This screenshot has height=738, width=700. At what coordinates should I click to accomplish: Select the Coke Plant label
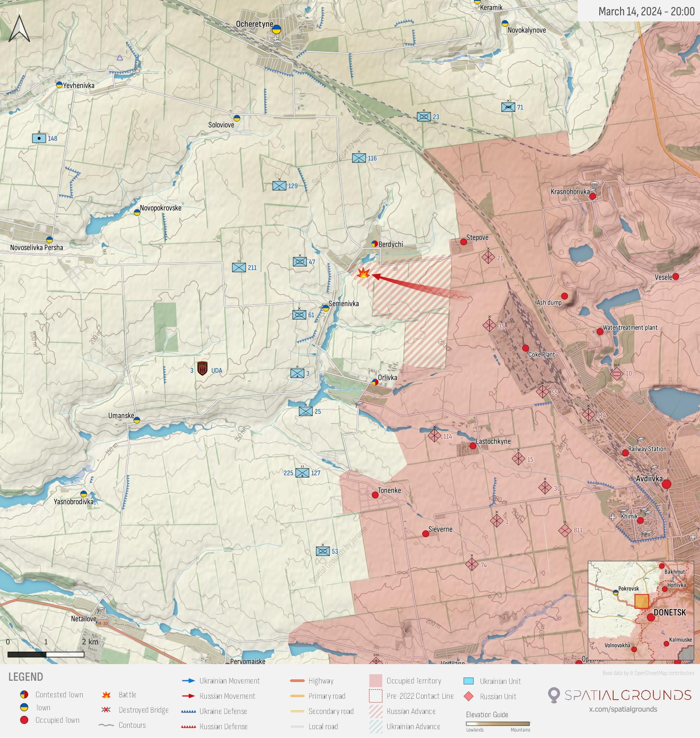coord(542,355)
